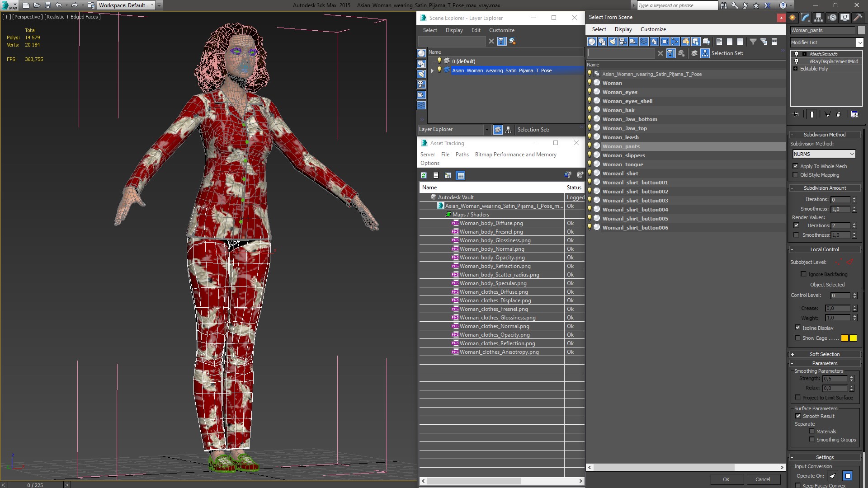Screen dimensions: 868x488
Task: Click the Woman_pants object color swatch
Action: [x=861, y=30]
